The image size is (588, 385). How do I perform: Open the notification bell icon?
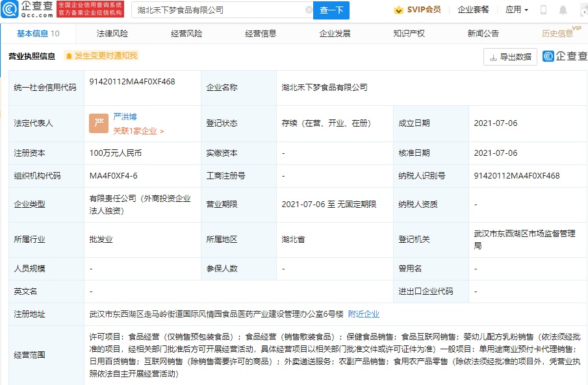pyautogui.click(x=563, y=10)
